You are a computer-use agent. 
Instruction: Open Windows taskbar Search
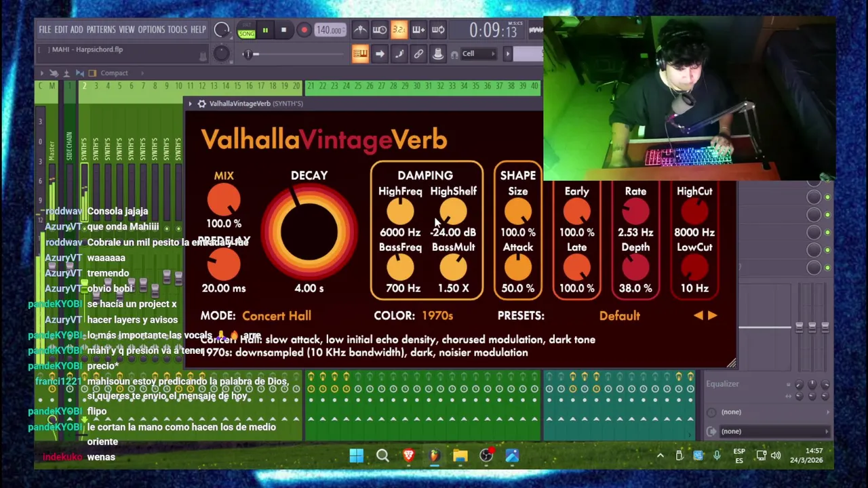[x=382, y=456]
